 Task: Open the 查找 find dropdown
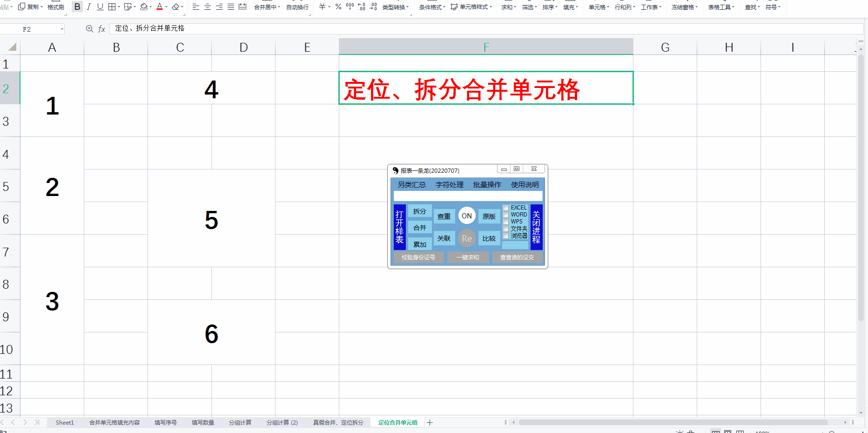click(x=752, y=7)
